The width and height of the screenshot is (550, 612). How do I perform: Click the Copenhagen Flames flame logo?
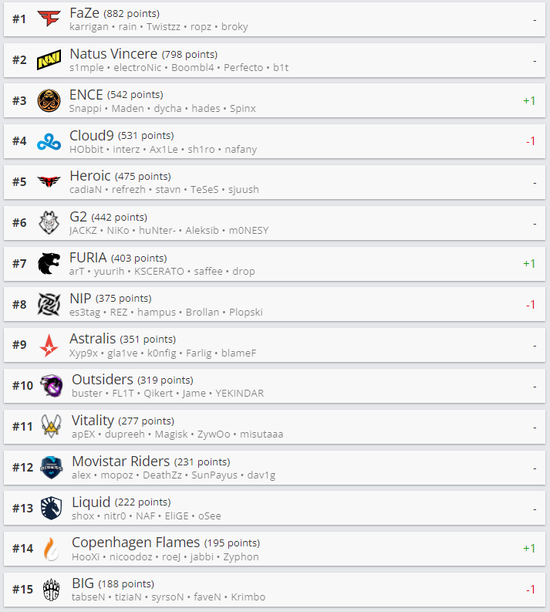pos(51,548)
